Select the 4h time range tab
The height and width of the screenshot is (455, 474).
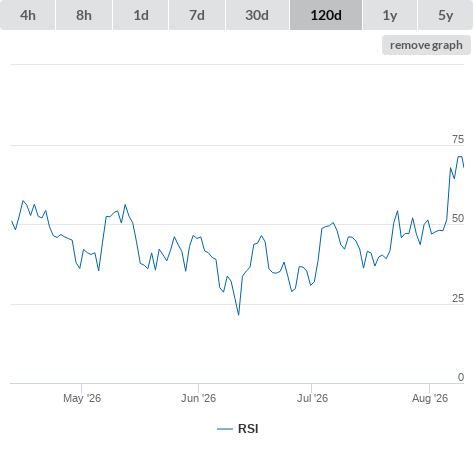click(x=28, y=15)
